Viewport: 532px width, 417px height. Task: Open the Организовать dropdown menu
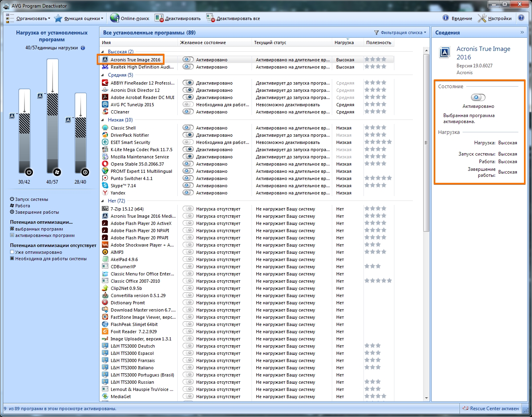(x=33, y=18)
